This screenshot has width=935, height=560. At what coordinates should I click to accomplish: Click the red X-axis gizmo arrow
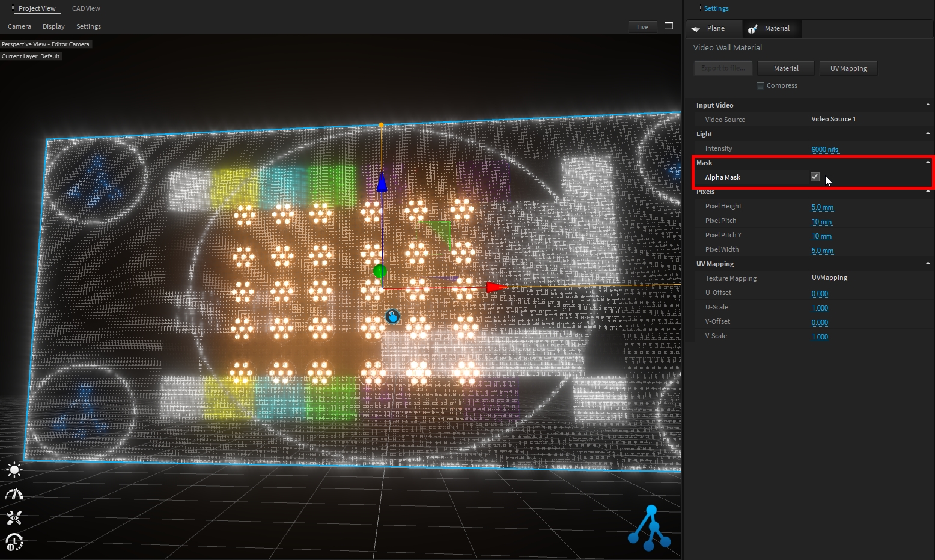(496, 287)
